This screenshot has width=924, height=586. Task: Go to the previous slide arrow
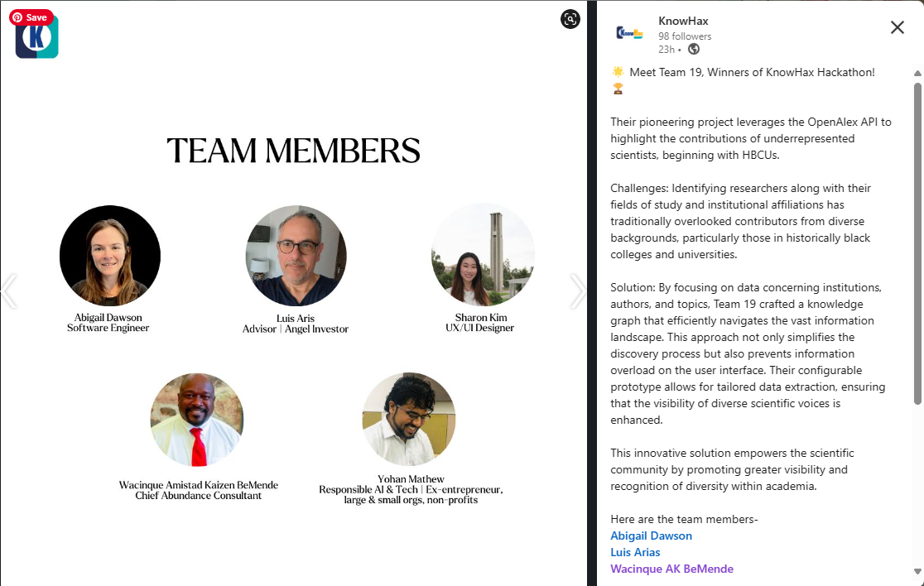point(9,291)
